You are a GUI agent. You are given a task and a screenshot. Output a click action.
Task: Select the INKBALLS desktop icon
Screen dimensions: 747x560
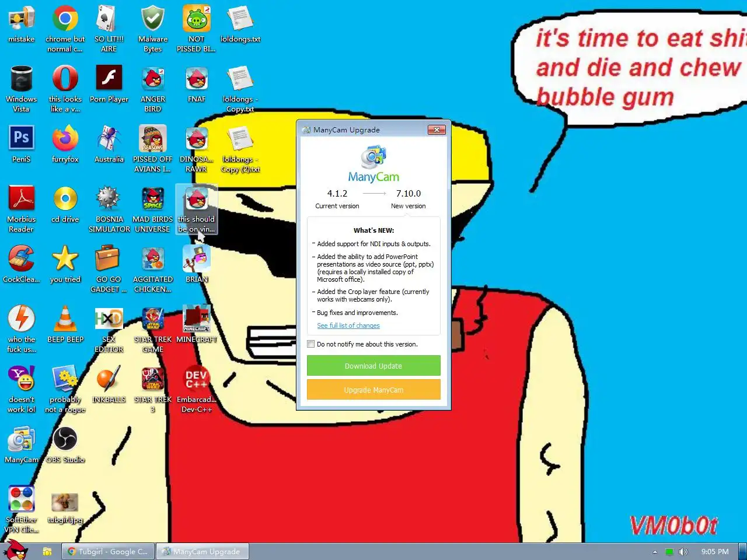tap(109, 380)
